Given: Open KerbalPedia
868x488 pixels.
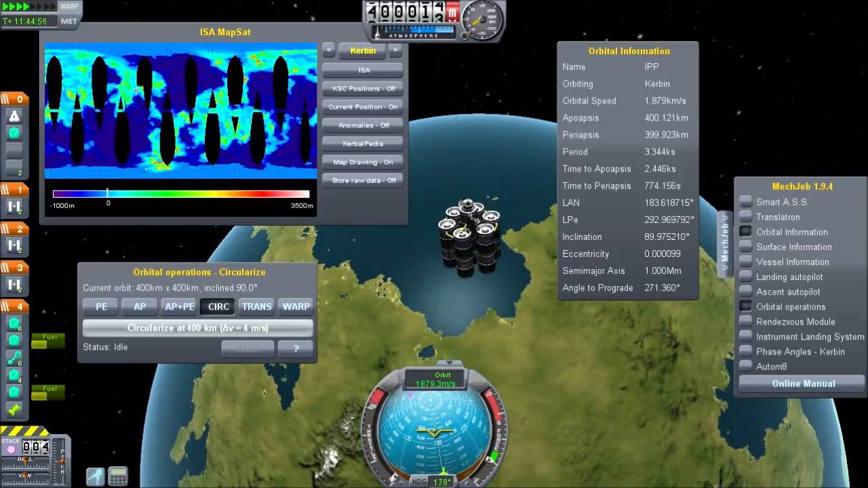Looking at the screenshot, I should point(363,144).
